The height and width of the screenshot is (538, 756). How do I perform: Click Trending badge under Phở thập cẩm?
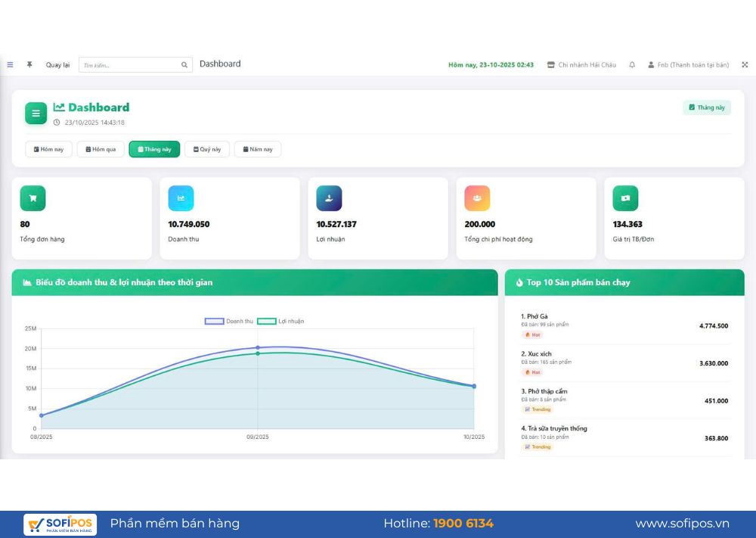coord(538,409)
